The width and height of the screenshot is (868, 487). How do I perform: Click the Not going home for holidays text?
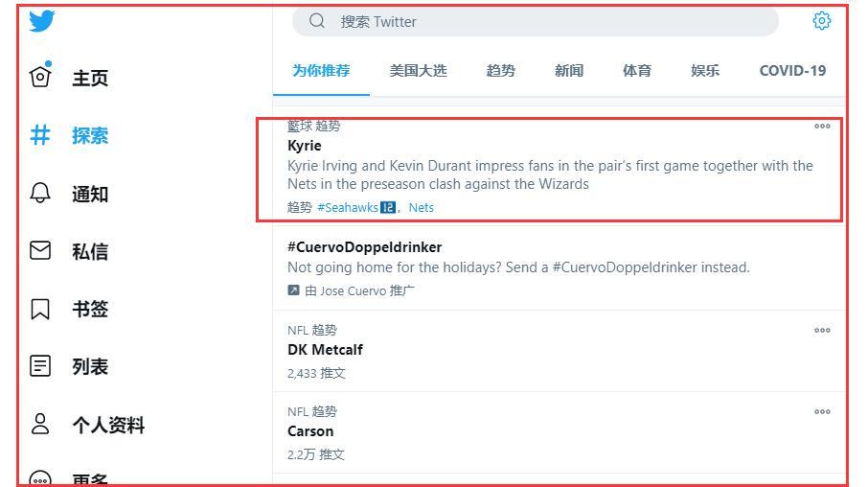tap(518, 267)
